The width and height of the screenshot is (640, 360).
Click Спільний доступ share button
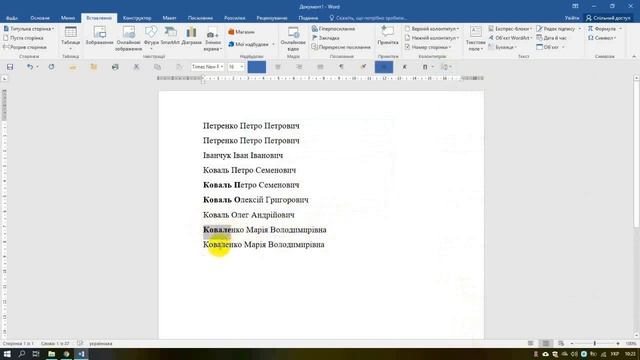coord(608,18)
